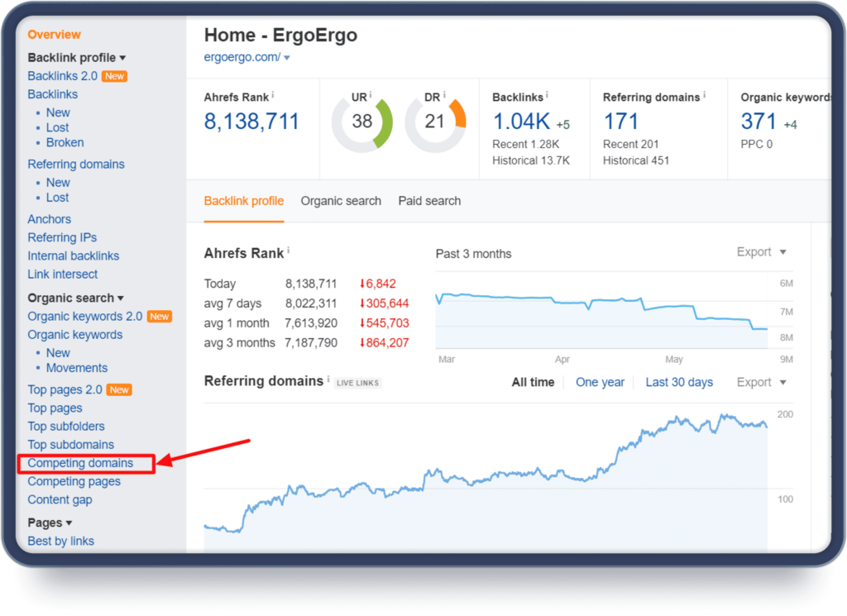This screenshot has width=847, height=616.
Task: Collapse the Pages sidebar section
Action: (x=50, y=523)
